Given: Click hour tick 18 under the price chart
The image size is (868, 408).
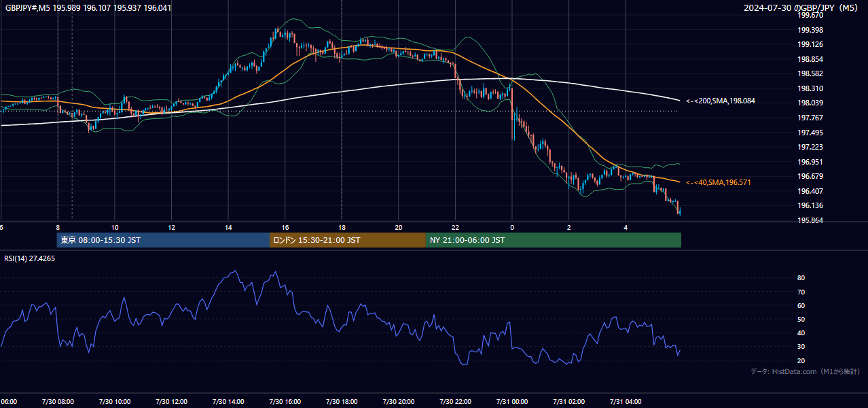Looking at the screenshot, I should point(342,228).
